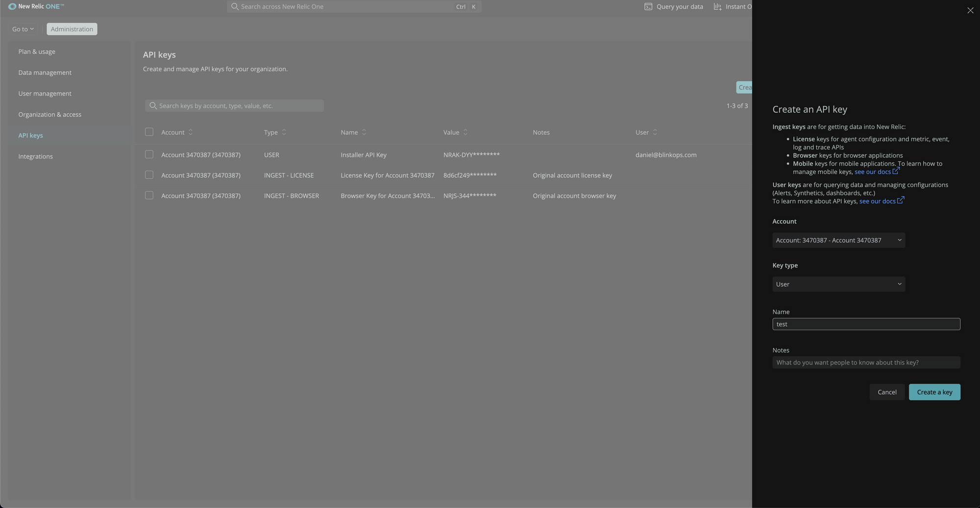
Task: Click into the Notes field
Action: click(866, 362)
